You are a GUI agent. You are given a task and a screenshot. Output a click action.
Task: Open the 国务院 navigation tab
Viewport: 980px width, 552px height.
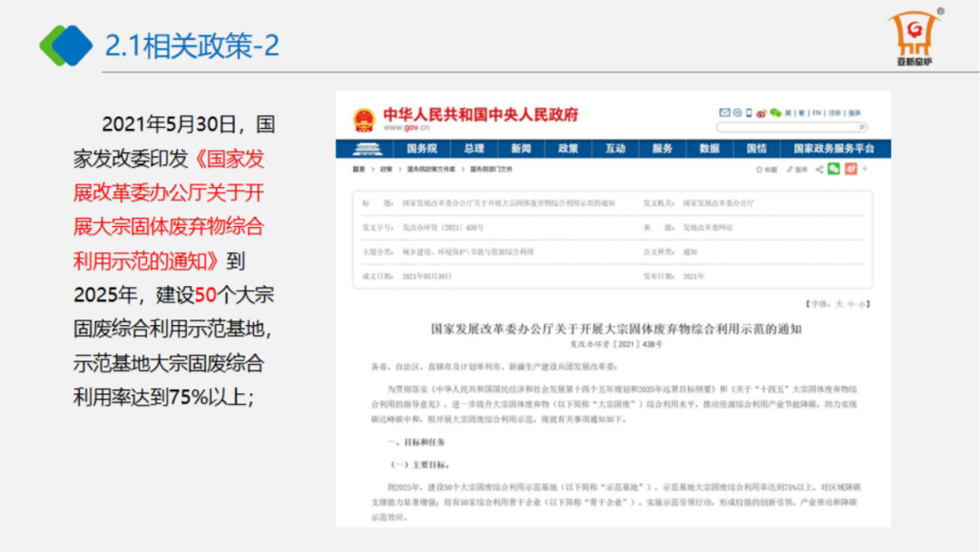tap(421, 148)
